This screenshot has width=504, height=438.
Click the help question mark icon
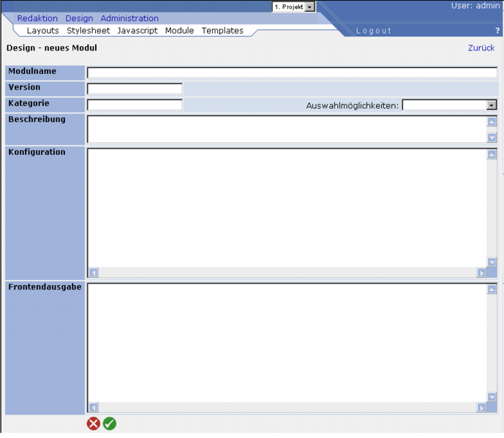coord(497,31)
